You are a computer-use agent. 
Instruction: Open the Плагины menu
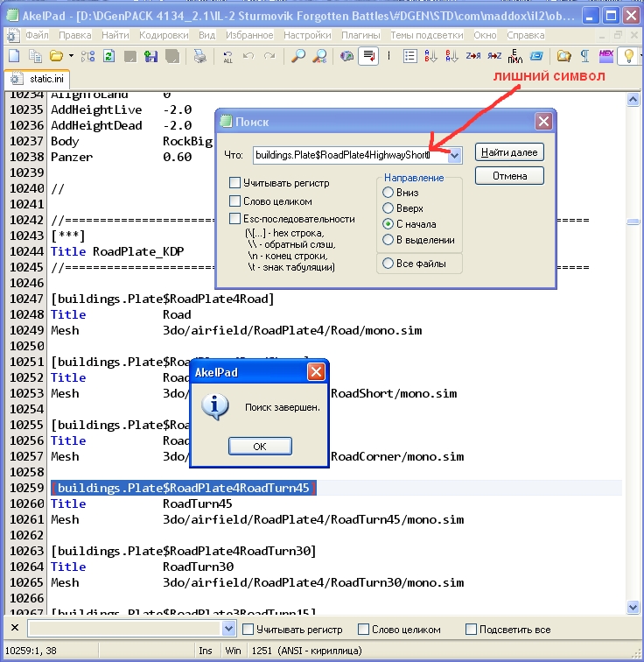tap(360, 35)
